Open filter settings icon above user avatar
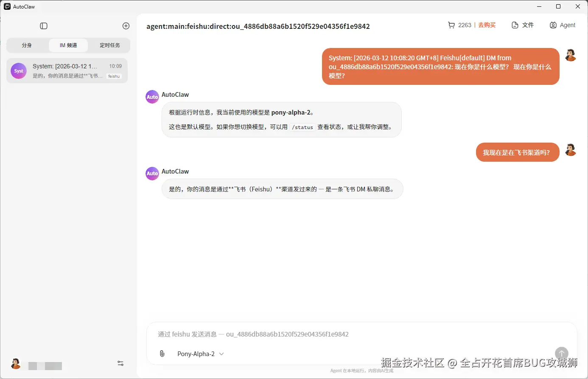This screenshot has width=588, height=379. pos(120,363)
